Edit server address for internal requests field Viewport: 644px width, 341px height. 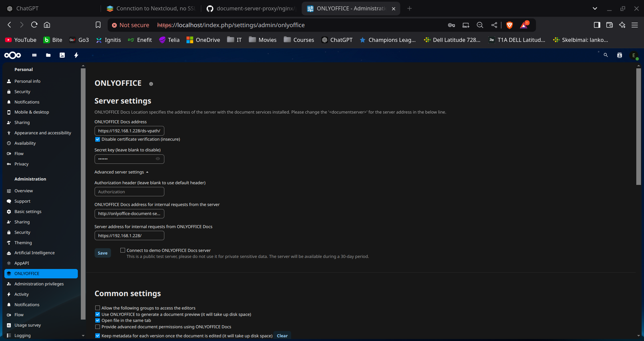tap(129, 236)
